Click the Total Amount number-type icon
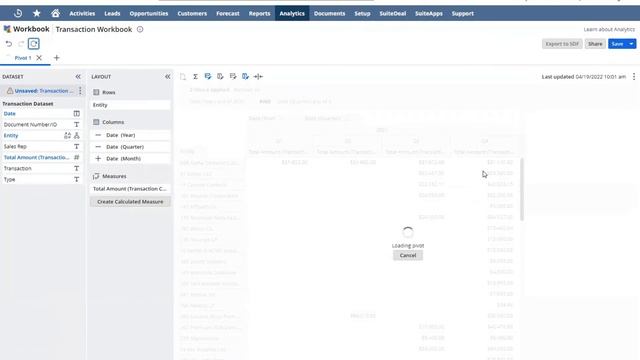Viewport: 640px width, 360px height. point(76,157)
